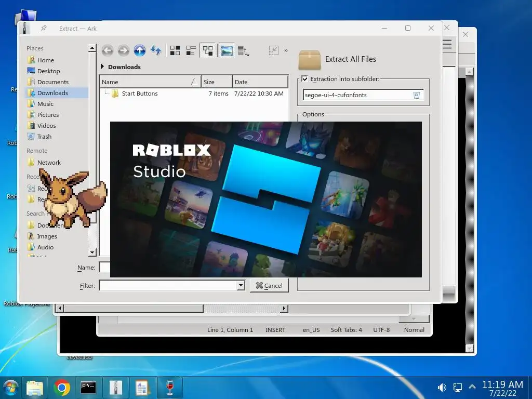532x399 pixels.
Task: Select Downloads in Places panel
Action: [x=56, y=92]
